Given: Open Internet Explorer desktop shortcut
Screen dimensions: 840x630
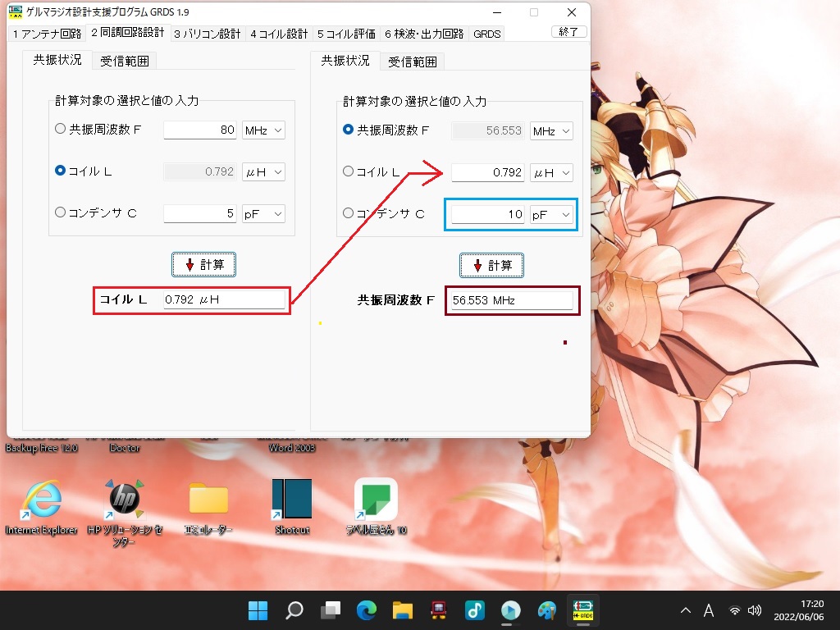Looking at the screenshot, I should (41, 507).
